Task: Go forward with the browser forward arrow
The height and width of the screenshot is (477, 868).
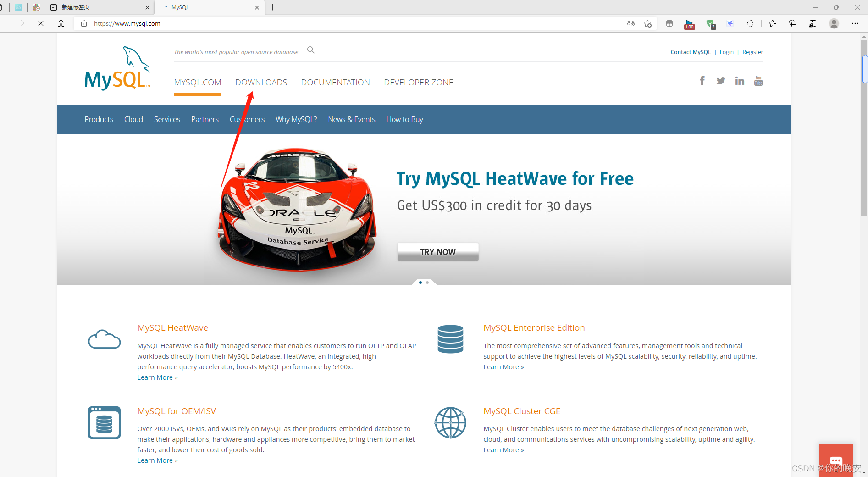Action: 21,23
